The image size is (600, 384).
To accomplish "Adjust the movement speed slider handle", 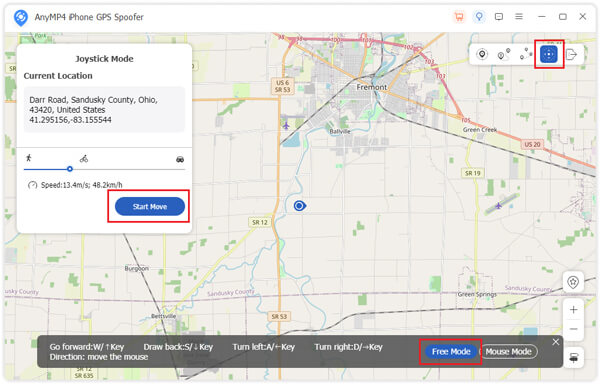I will [70, 169].
